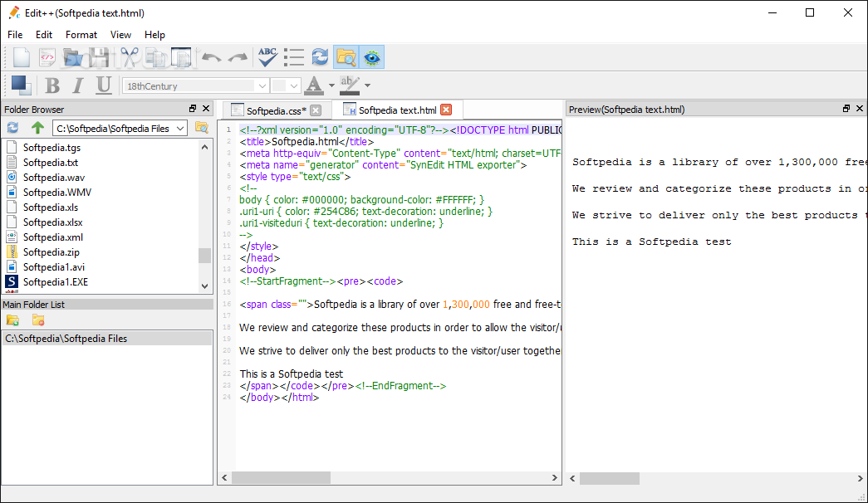Select Softpedia1.EXE in file list
The image size is (868, 503).
[x=56, y=281]
